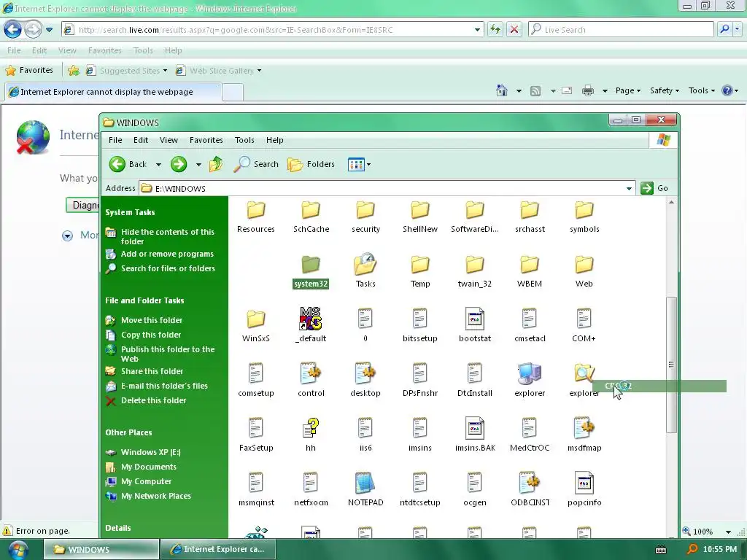
Task: Open the View menu in WINDOWS window
Action: [x=169, y=140]
